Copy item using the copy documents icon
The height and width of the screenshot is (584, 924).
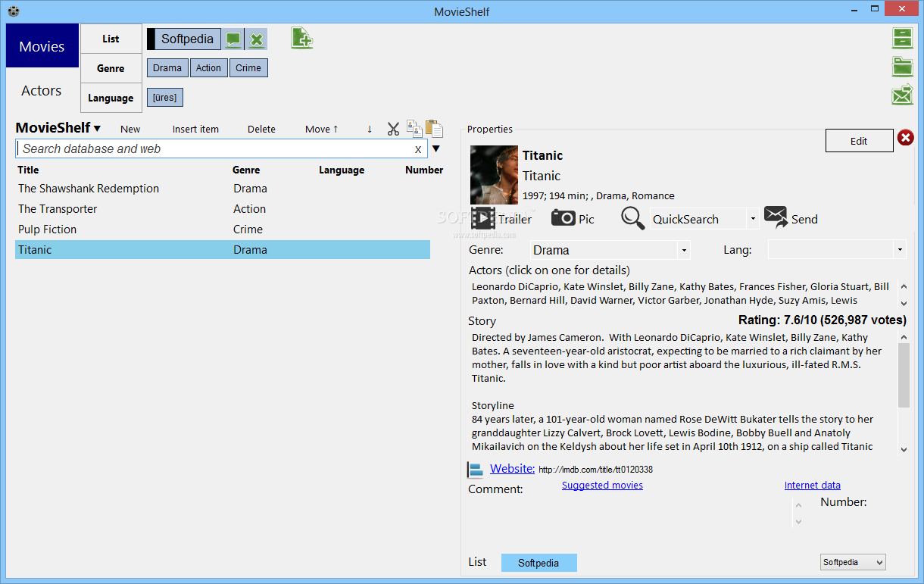click(414, 128)
